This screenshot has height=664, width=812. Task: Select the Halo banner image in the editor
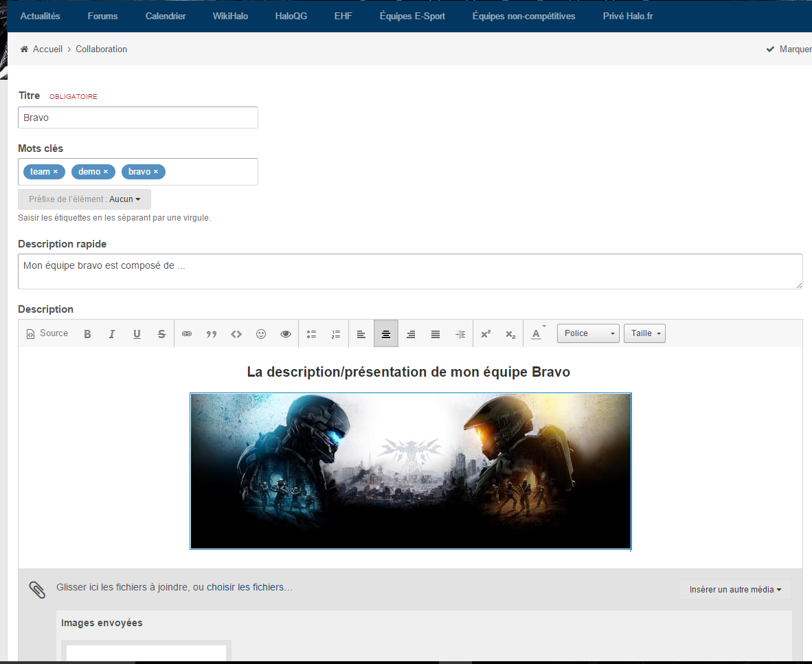coord(411,471)
